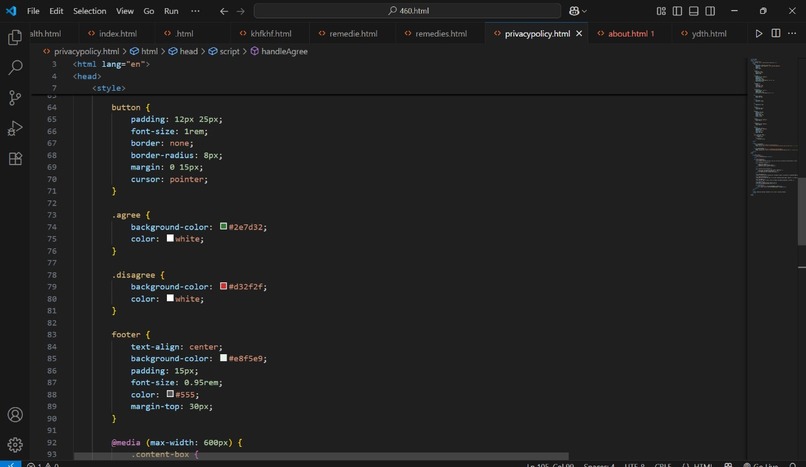The height and width of the screenshot is (467, 806).
Task: Click the Customize Layout icon
Action: [661, 11]
